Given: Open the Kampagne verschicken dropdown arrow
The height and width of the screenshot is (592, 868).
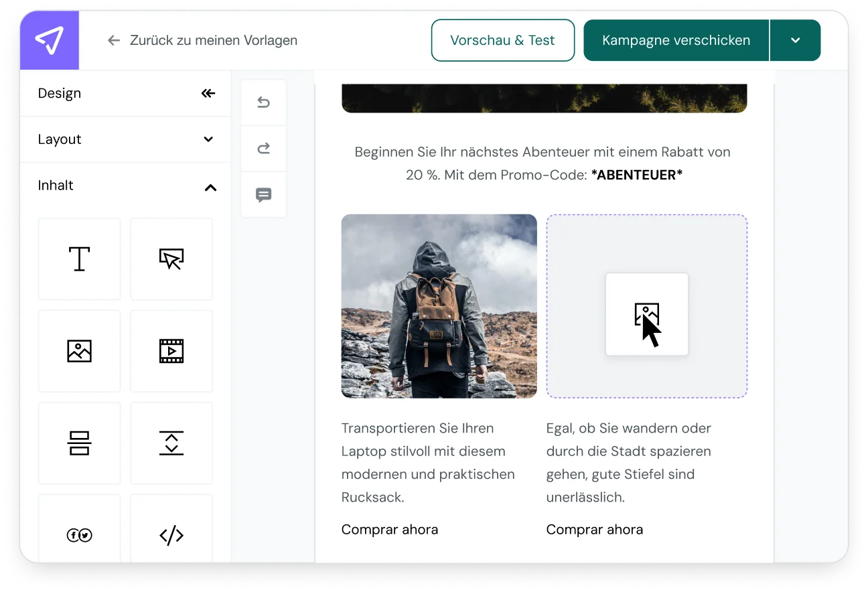Looking at the screenshot, I should pyautogui.click(x=795, y=40).
